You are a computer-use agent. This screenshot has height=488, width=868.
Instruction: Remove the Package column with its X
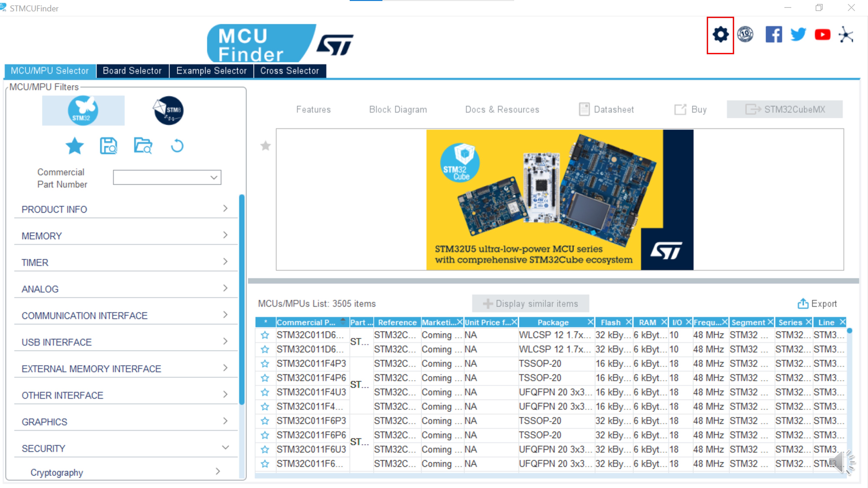pos(590,322)
